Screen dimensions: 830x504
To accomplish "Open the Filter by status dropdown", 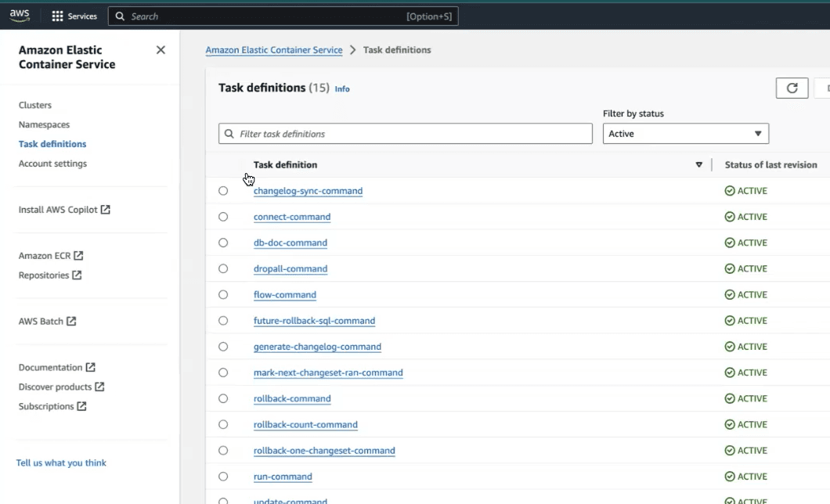I will click(685, 134).
